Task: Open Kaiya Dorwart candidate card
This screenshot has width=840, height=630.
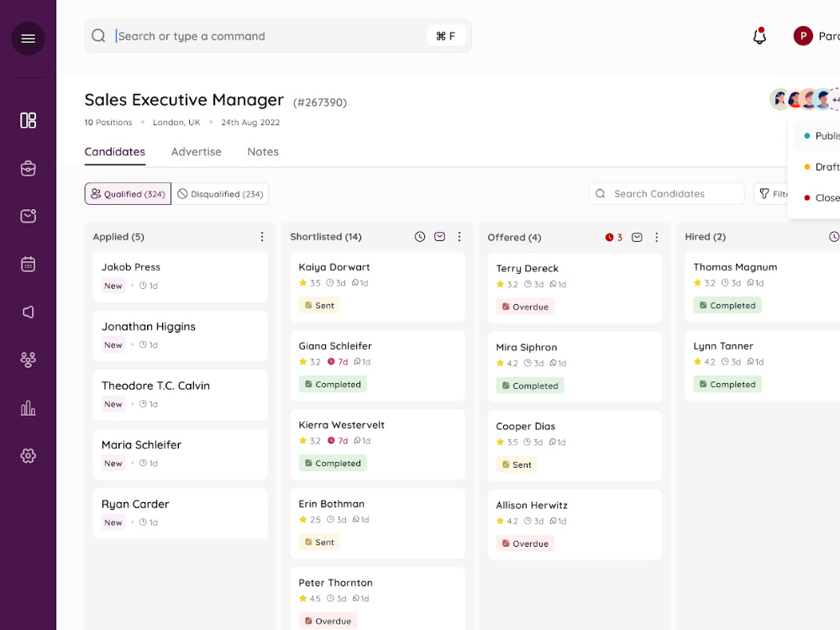Action: 378,286
